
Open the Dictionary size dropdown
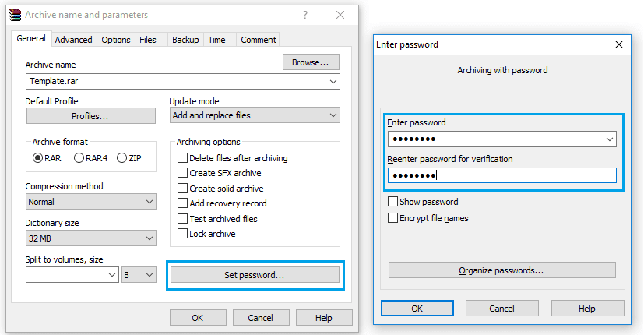pos(91,238)
